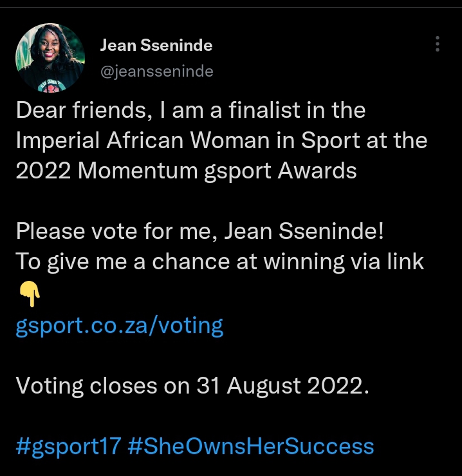The height and width of the screenshot is (476, 462).
Task: Click the @jeanssenninde handle
Action: pyautogui.click(x=156, y=71)
